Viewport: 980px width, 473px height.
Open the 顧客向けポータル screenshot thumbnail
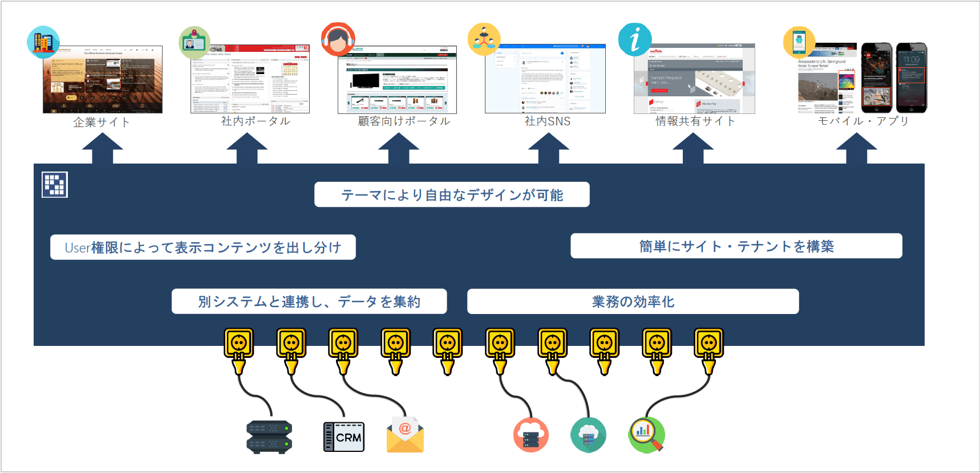[397, 80]
